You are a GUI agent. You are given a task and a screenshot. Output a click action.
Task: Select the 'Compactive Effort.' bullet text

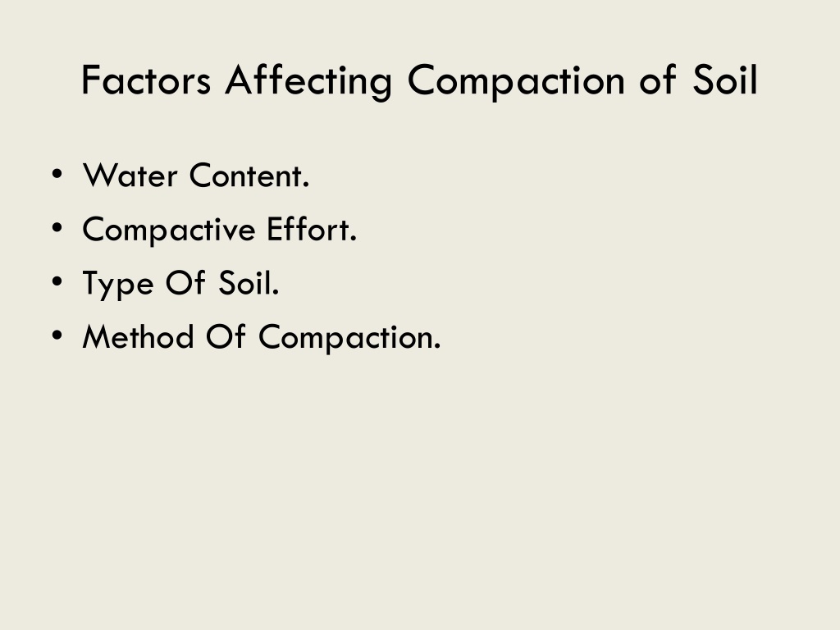click(220, 231)
